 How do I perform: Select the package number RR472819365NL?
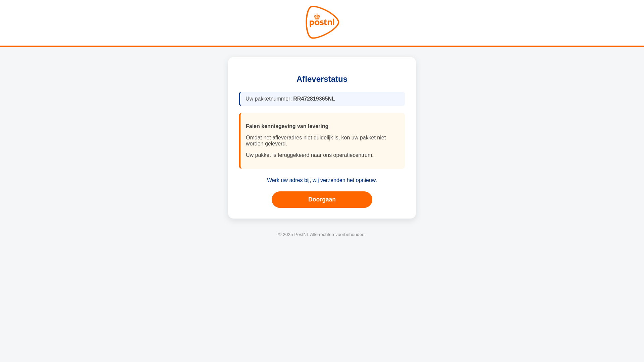click(x=314, y=99)
